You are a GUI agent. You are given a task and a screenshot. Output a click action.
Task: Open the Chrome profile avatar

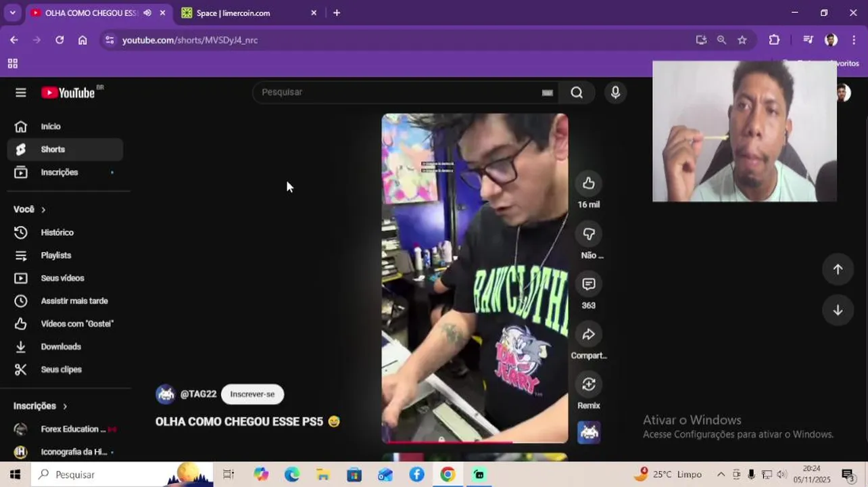pos(831,40)
